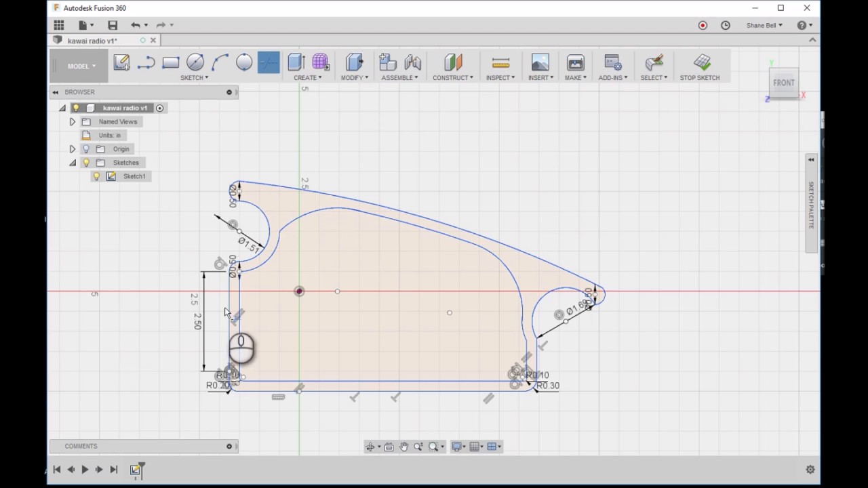Open the File menu dropdown

(x=85, y=25)
